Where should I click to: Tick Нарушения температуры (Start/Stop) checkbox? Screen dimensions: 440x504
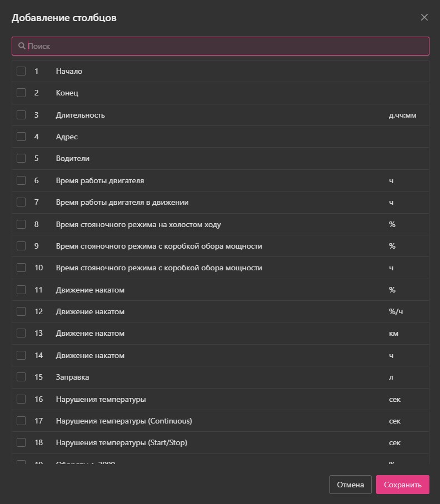[21, 442]
